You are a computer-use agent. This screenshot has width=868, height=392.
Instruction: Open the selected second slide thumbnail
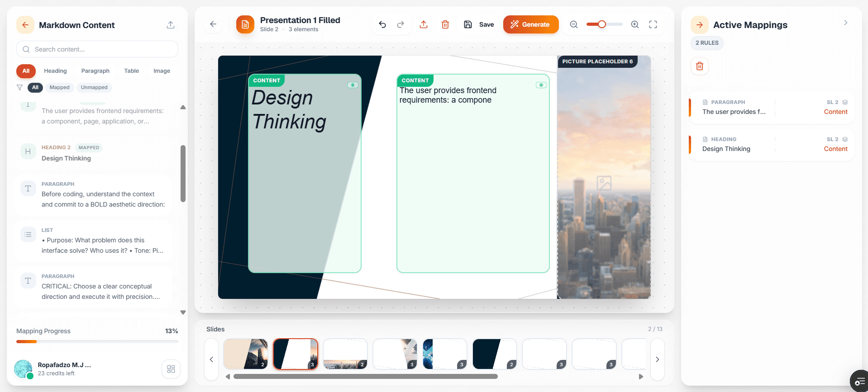tap(296, 354)
